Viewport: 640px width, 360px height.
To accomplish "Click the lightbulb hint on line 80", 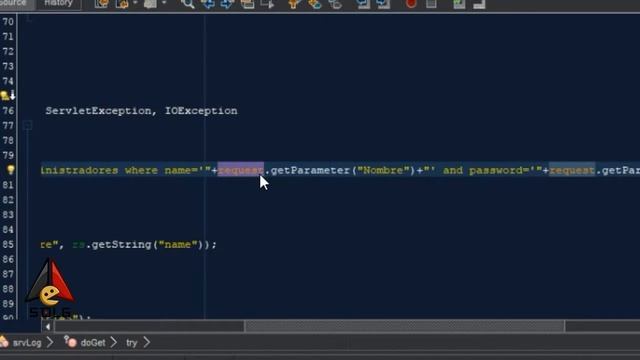I will (11, 170).
